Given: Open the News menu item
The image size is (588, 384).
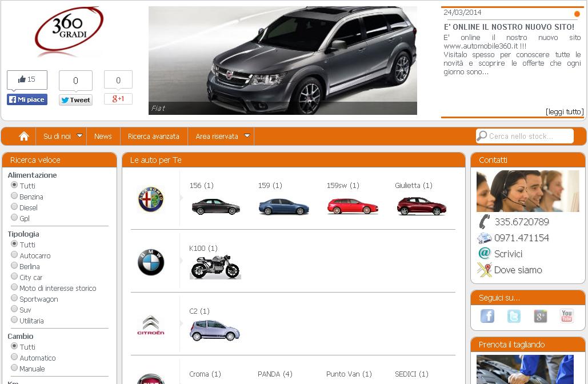Looking at the screenshot, I should click(x=103, y=136).
